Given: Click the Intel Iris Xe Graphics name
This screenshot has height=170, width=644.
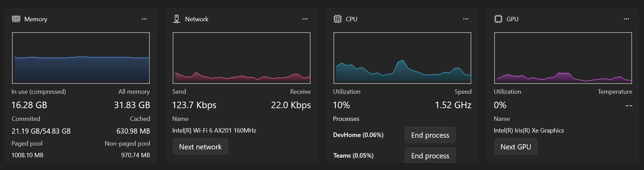Looking at the screenshot, I should tap(529, 131).
